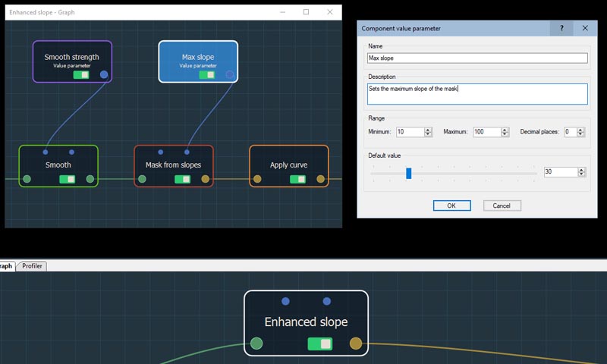Cancel the Component value parameter dialog
The height and width of the screenshot is (364, 607).
coord(502,206)
